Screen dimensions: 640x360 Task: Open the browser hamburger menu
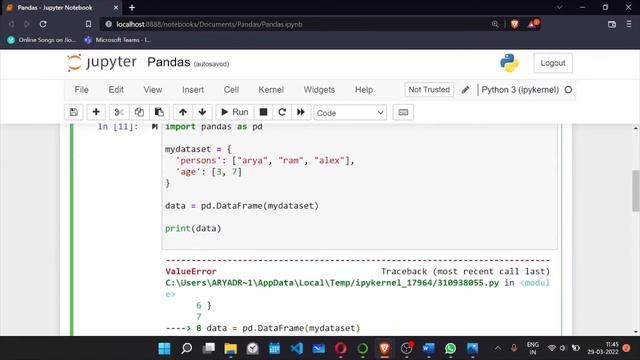(x=629, y=24)
